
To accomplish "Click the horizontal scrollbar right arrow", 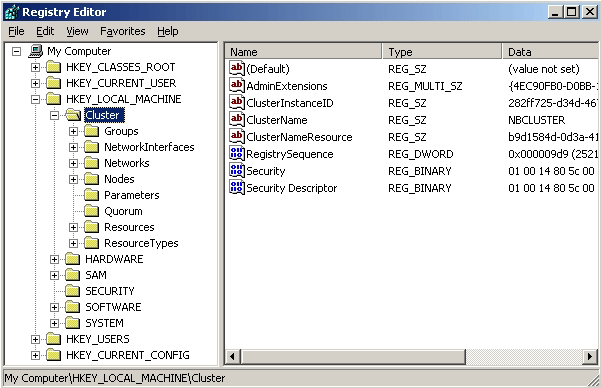I will 590,357.
